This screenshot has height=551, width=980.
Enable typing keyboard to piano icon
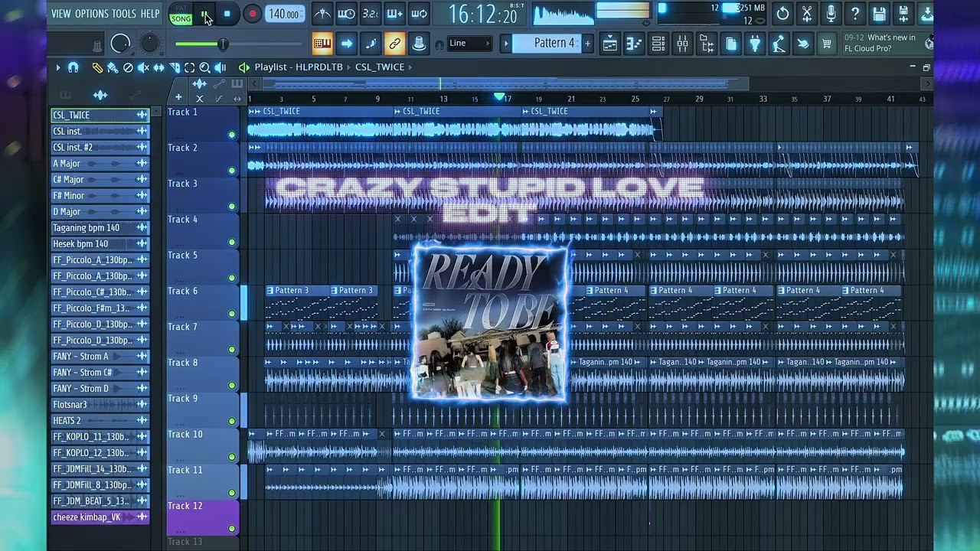point(322,44)
